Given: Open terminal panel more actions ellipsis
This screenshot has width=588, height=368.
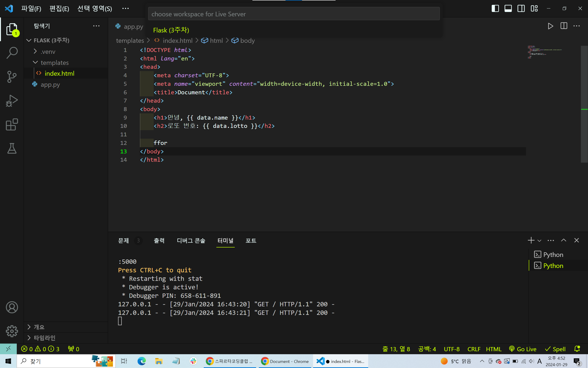Looking at the screenshot, I should click(551, 241).
